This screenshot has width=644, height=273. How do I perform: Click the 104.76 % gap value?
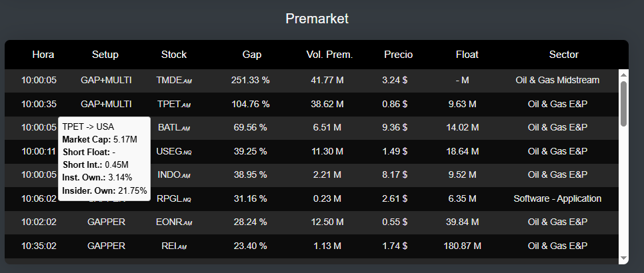pyautogui.click(x=251, y=104)
